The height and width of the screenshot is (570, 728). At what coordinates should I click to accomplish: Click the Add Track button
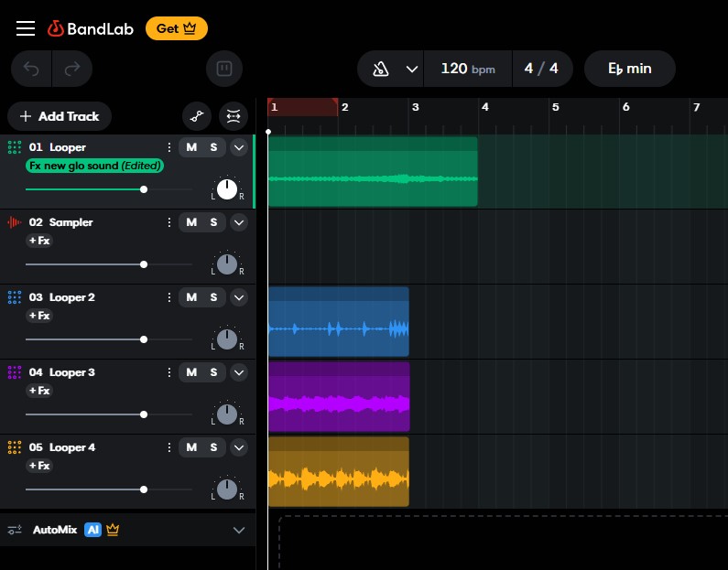pos(60,116)
